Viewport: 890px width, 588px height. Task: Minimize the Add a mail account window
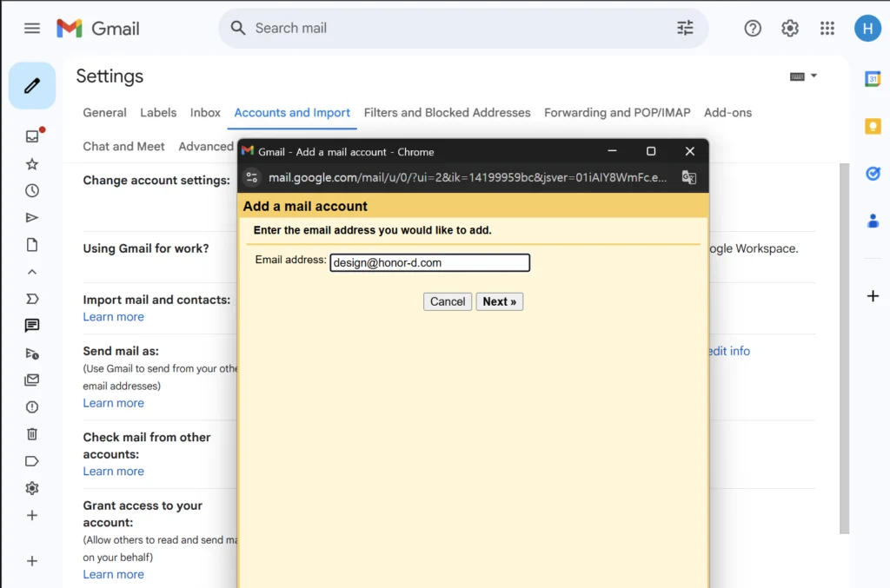coord(612,151)
